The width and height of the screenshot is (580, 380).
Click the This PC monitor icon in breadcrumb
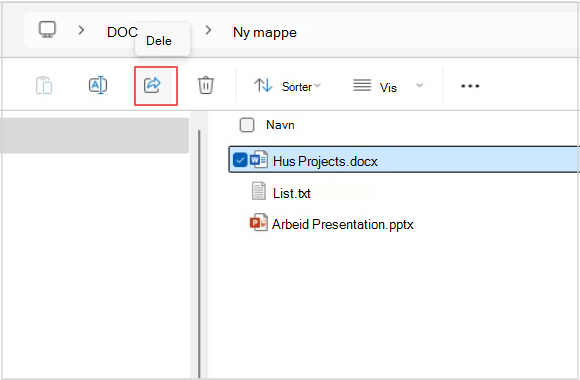[x=47, y=30]
